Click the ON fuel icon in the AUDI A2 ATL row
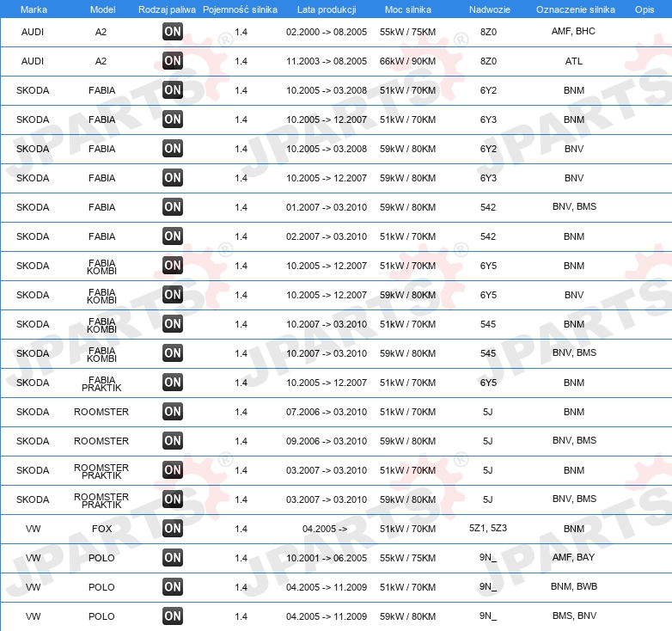The width and height of the screenshot is (672, 631). point(173,60)
